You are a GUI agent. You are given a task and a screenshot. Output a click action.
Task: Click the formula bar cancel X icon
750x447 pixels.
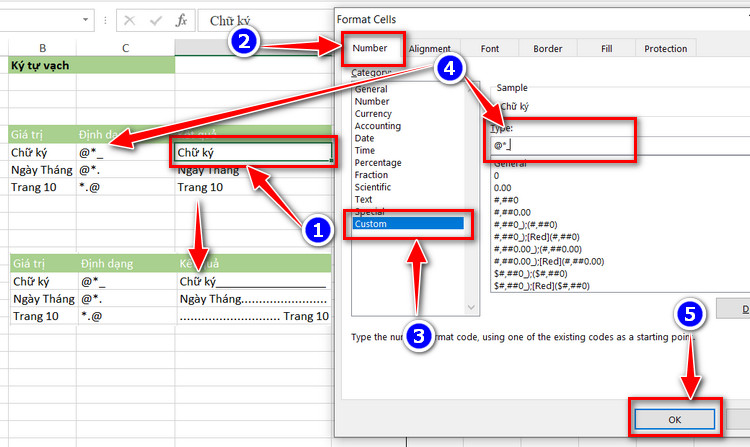[x=130, y=21]
